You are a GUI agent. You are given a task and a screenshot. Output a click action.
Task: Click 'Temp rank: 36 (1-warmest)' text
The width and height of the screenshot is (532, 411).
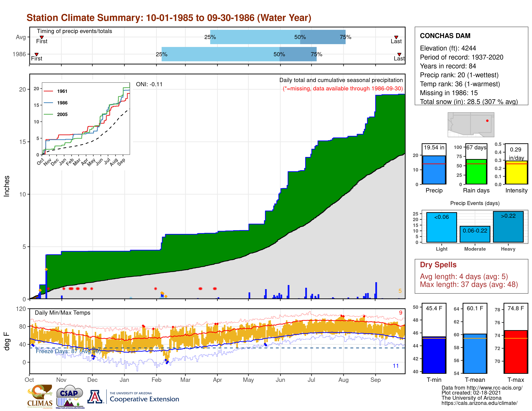coord(460,84)
